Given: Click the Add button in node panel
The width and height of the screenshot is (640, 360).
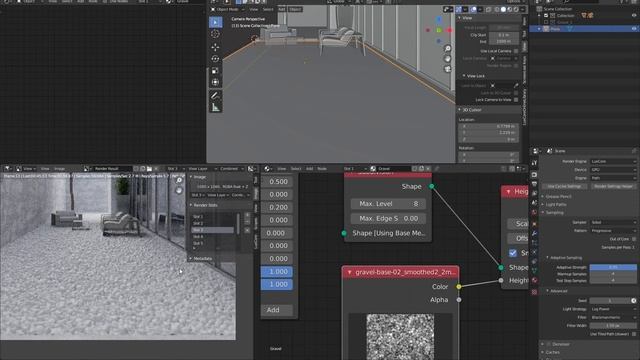Looking at the screenshot, I should point(277,310).
